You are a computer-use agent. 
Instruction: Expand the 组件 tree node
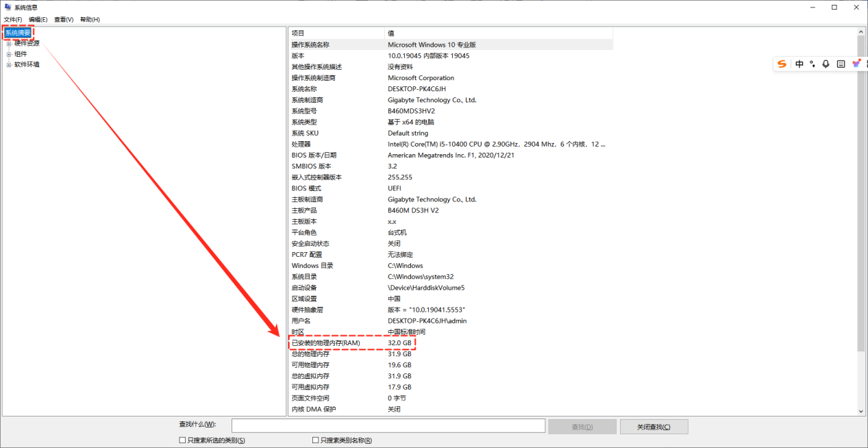[9, 53]
